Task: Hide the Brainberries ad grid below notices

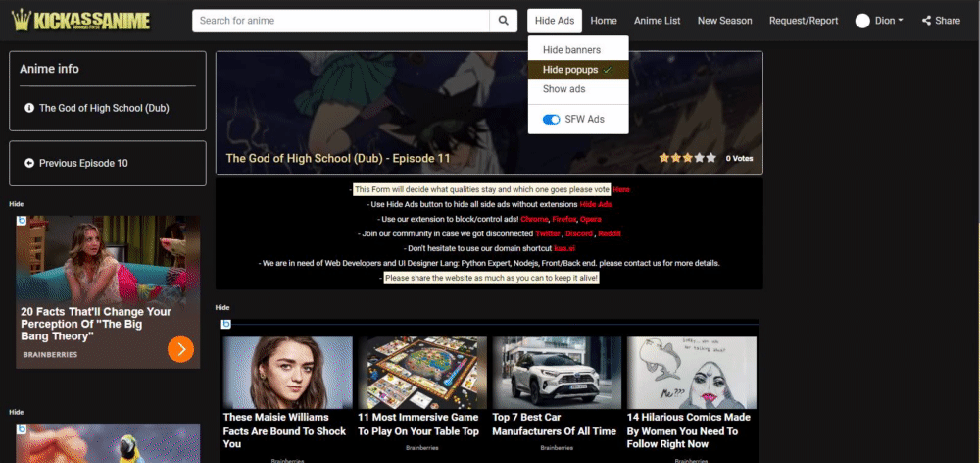Action: tap(222, 307)
